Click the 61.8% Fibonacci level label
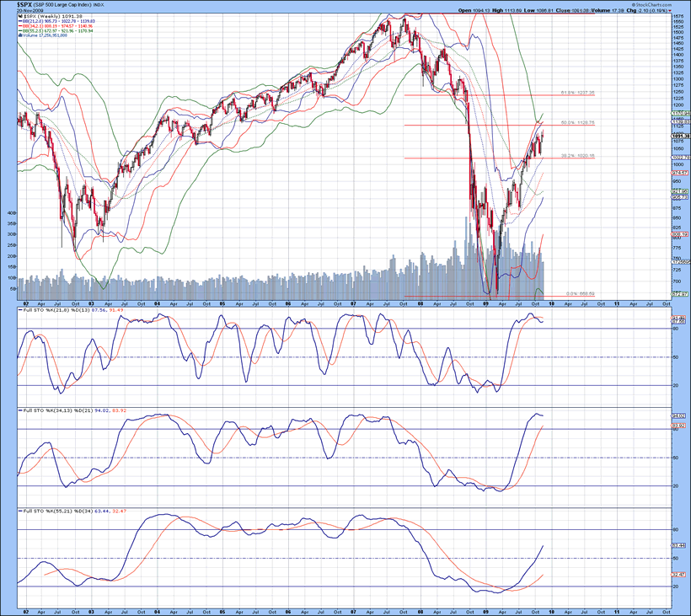Viewport: 691px width, 616px height. coord(578,93)
